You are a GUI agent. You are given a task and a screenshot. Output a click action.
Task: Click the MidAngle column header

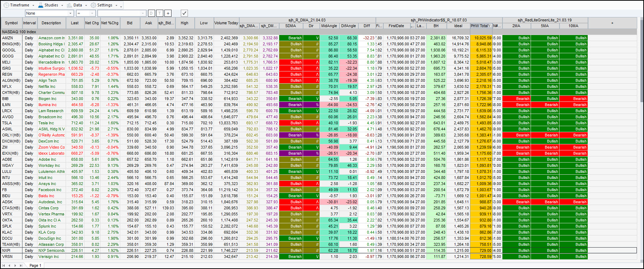pos(329,26)
